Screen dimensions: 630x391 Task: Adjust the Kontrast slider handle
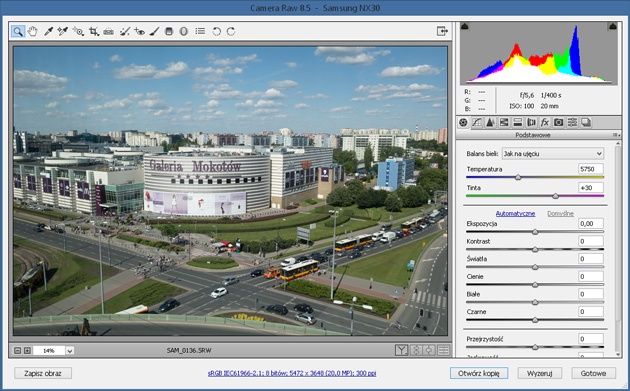[x=535, y=250]
